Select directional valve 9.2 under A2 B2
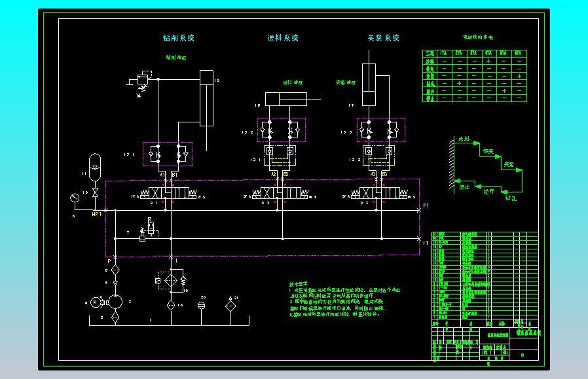588x379 pixels. point(280,193)
